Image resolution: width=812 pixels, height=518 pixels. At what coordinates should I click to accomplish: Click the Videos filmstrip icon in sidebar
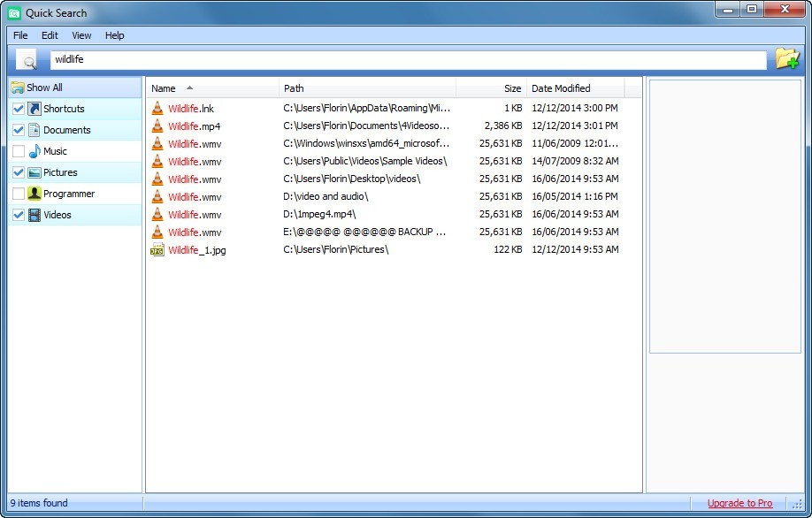[x=33, y=214]
